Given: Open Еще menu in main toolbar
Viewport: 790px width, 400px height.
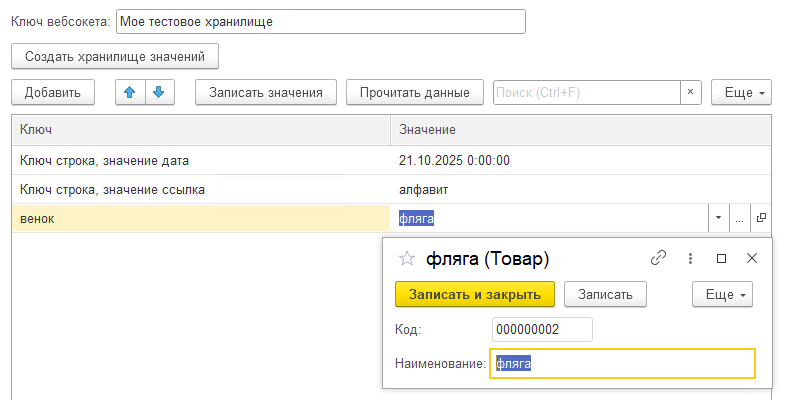Looking at the screenshot, I should coord(741,93).
